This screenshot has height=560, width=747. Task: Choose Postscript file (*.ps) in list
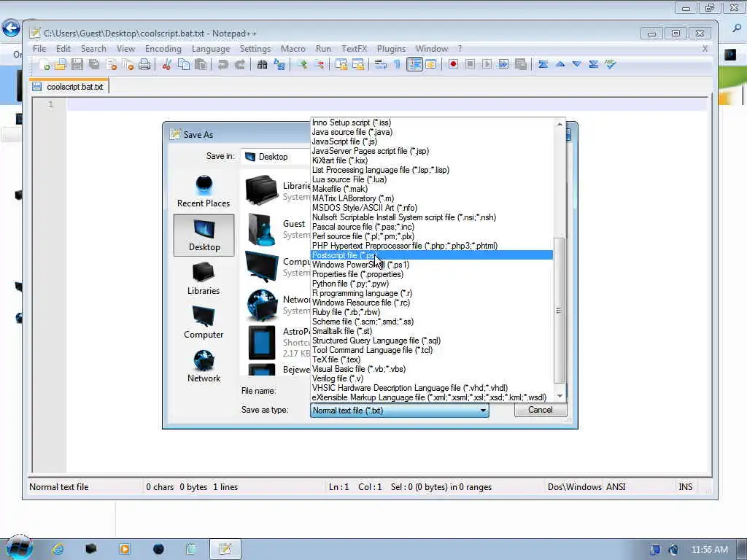pos(432,255)
